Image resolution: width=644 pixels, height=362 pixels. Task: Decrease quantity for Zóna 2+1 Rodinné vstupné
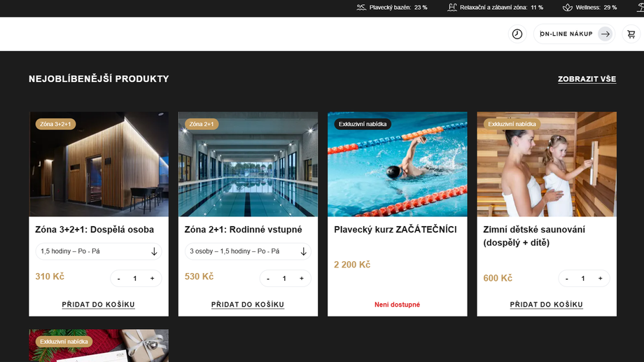[x=268, y=279]
